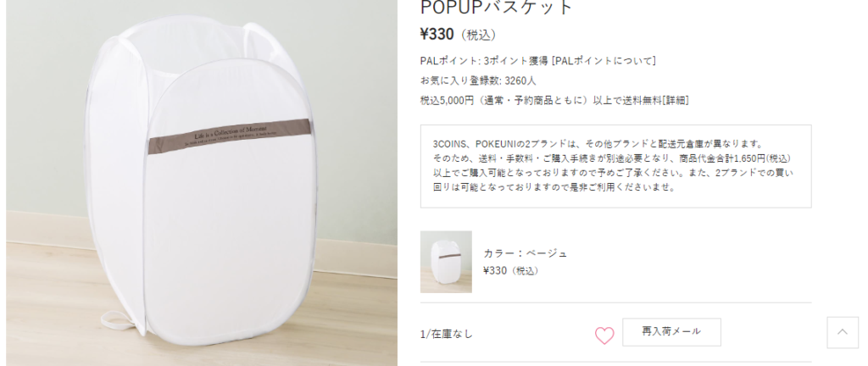Open the PALポイントについて link
Screen dimensions: 868x366
(604, 60)
